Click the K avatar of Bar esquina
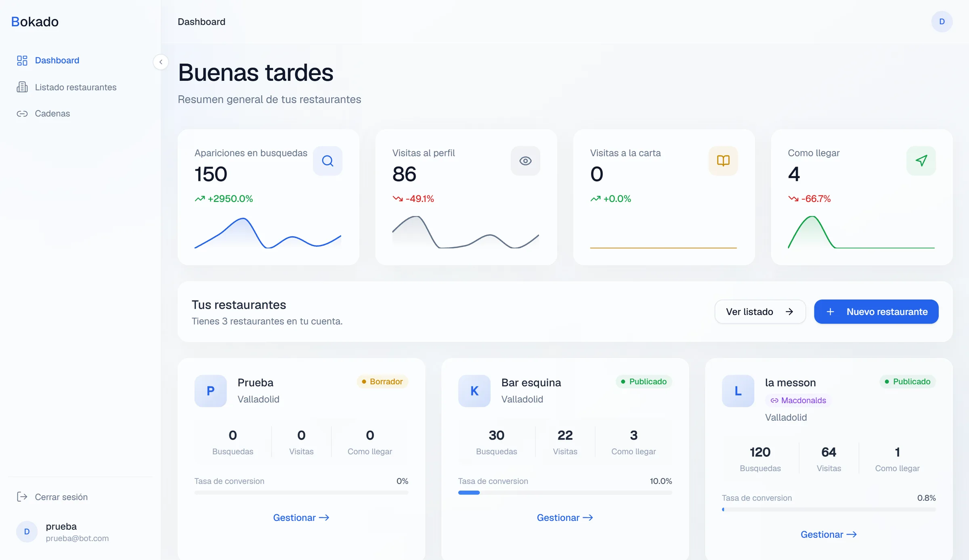The image size is (969, 560). [x=474, y=391]
